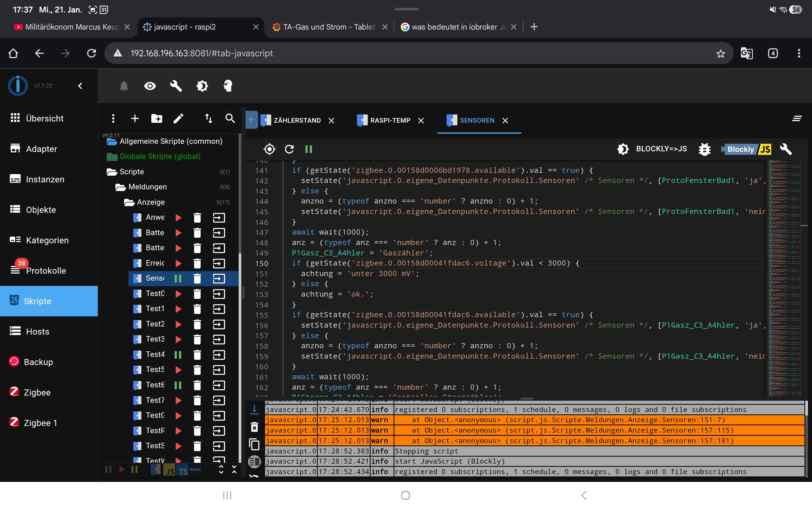The width and height of the screenshot is (812, 508).
Task: Click the browser address bar URL
Action: [202, 53]
